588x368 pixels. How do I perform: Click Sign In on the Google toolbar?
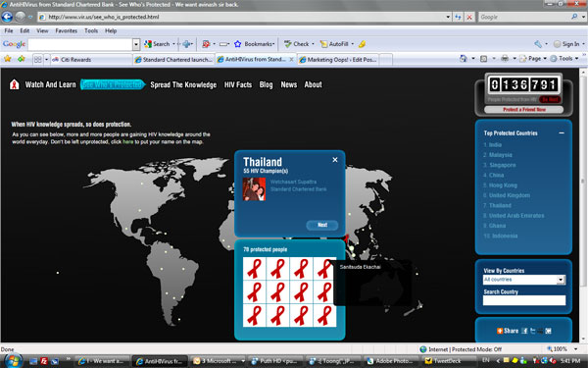point(566,44)
